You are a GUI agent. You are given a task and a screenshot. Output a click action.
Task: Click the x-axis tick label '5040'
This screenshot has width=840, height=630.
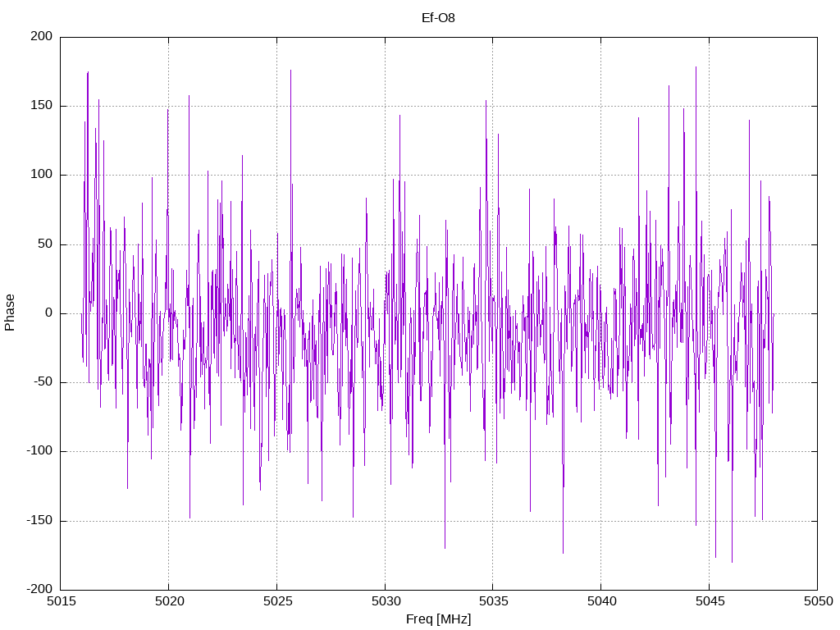601,601
